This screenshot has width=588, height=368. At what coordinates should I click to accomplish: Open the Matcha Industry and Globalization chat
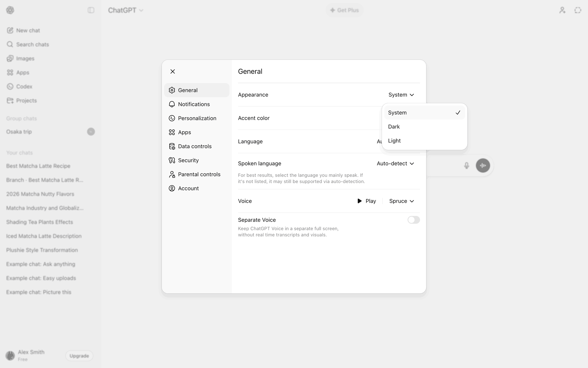[50, 208]
